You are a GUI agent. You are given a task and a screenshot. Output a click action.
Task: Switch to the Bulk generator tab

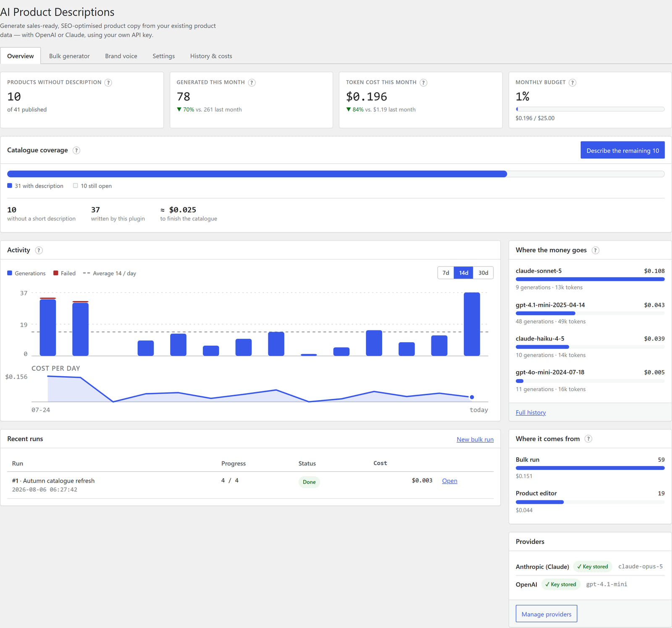pos(69,56)
